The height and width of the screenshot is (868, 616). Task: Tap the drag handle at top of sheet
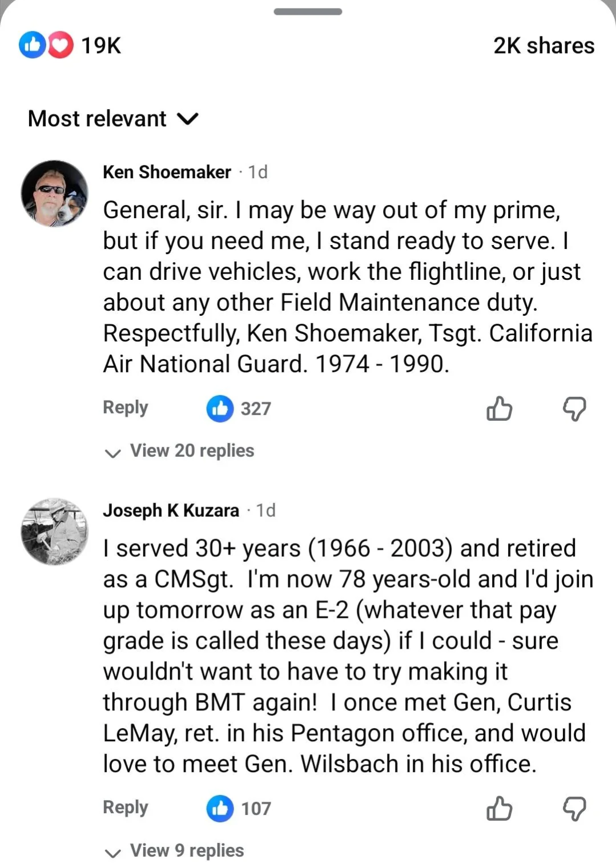click(308, 11)
